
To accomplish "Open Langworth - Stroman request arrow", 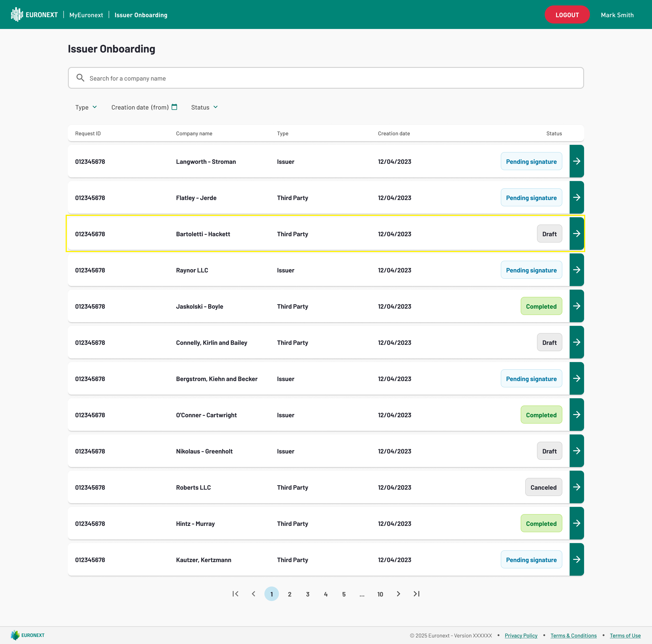I will pyautogui.click(x=576, y=161).
